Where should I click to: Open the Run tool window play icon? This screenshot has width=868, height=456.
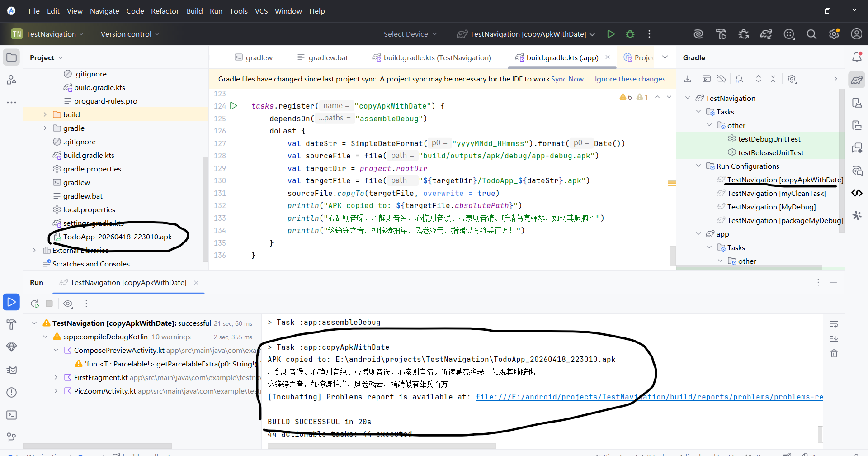pyautogui.click(x=12, y=302)
